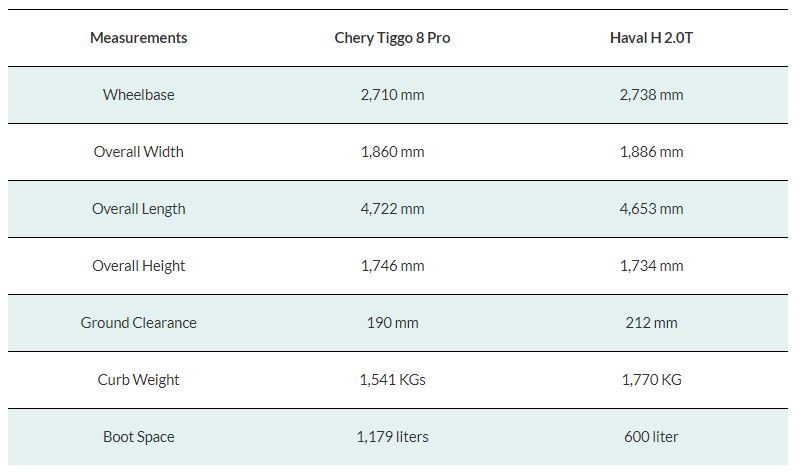The height and width of the screenshot is (475, 799).
Task: Click the 4,653 mm length value
Action: coord(651,209)
